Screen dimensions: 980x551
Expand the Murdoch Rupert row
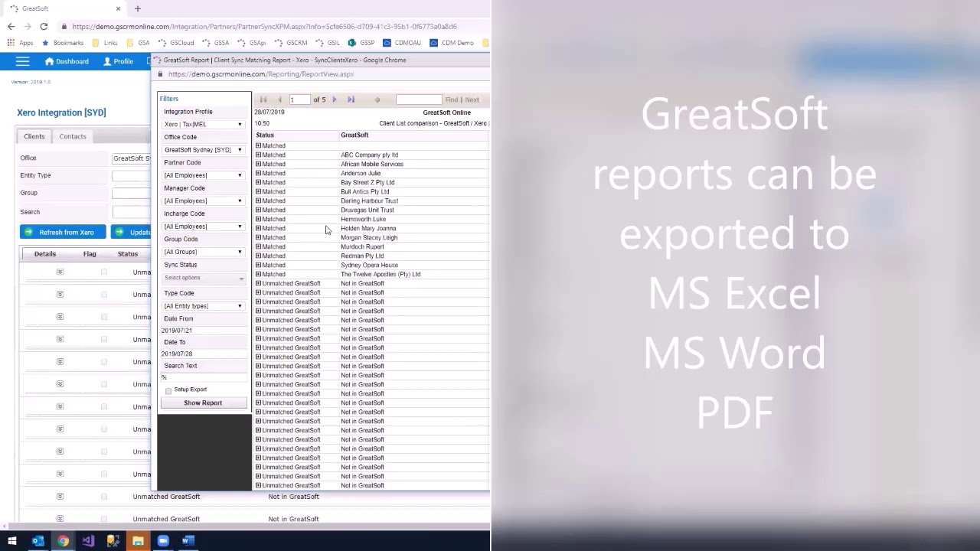pyautogui.click(x=258, y=246)
